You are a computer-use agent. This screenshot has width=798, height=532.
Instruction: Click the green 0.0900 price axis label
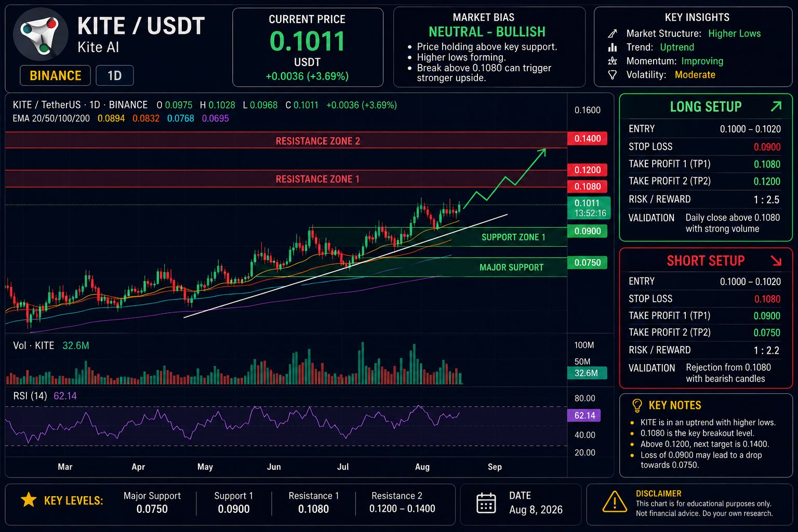click(x=587, y=231)
